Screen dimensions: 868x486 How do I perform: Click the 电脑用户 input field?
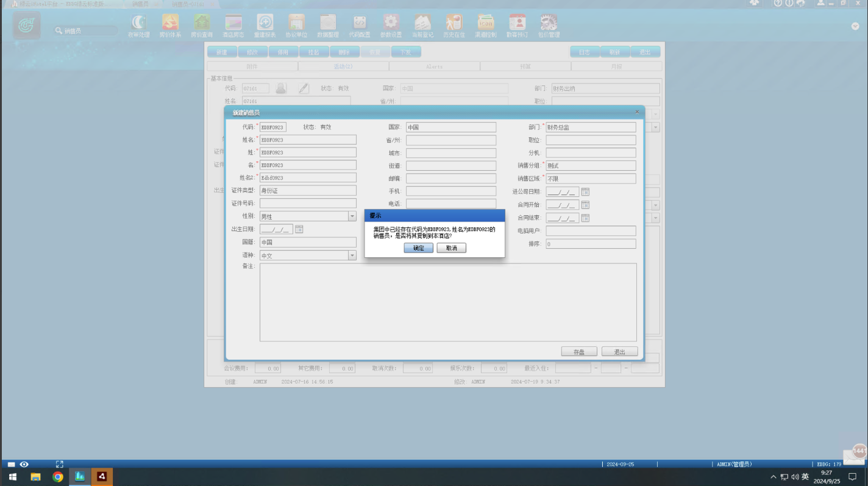[591, 231]
